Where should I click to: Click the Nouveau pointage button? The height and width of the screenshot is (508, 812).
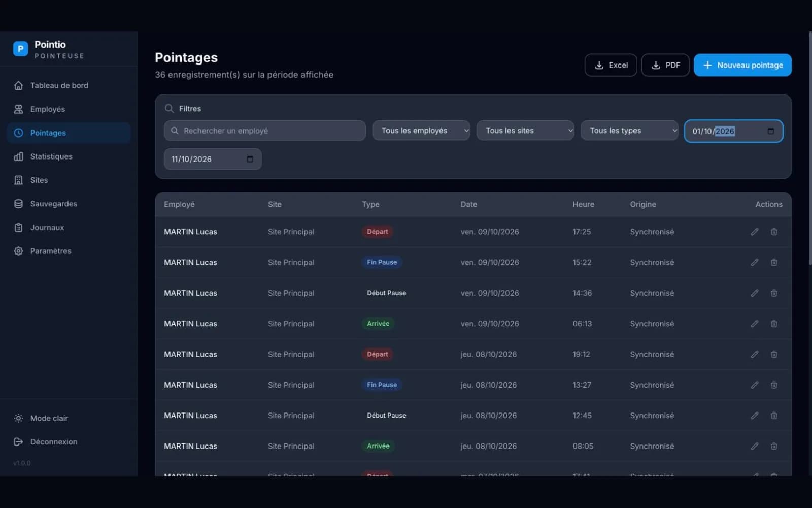742,65
